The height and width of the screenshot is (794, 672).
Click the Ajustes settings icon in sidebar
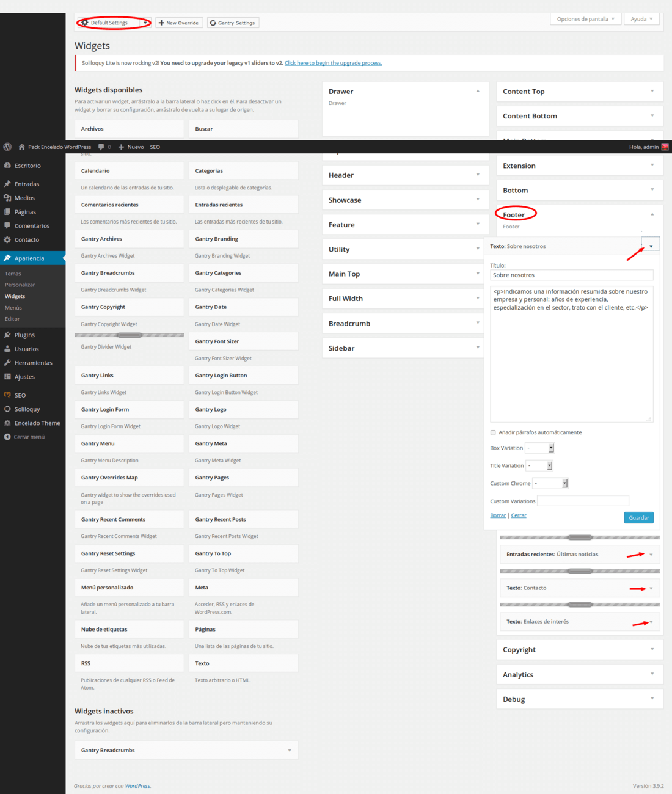pos(7,377)
